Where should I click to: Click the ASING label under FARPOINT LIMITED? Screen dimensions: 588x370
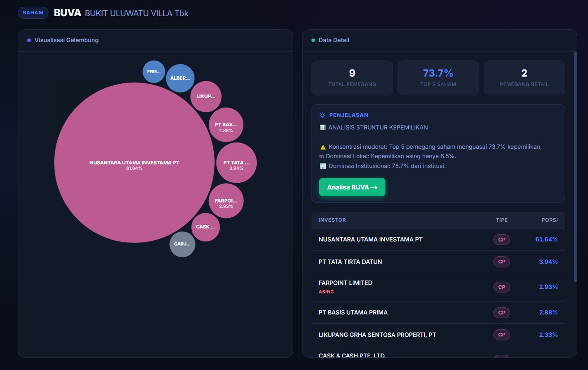(x=326, y=292)
